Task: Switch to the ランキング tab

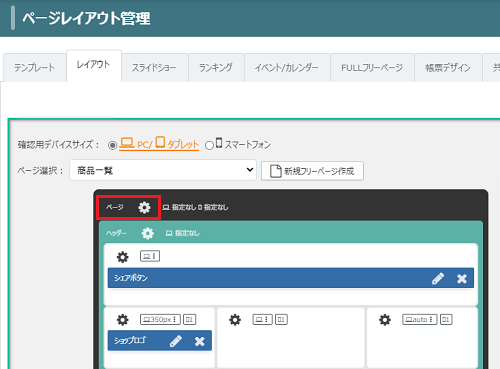Action: [x=216, y=68]
